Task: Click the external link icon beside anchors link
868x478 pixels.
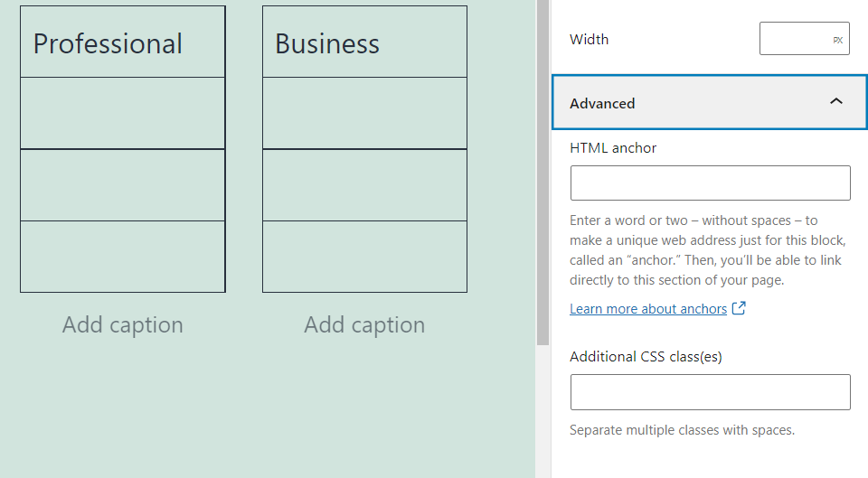Action: coord(739,308)
